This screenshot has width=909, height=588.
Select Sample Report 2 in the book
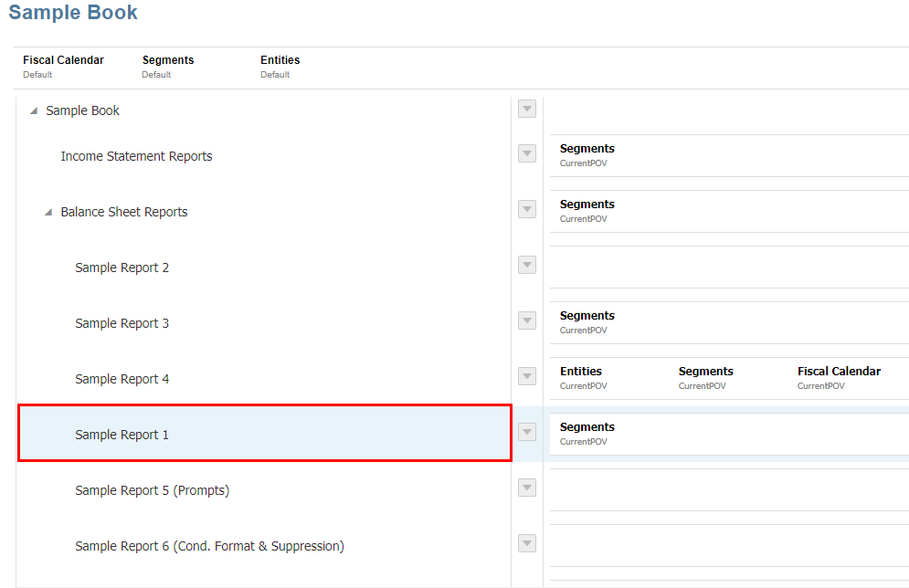click(122, 268)
